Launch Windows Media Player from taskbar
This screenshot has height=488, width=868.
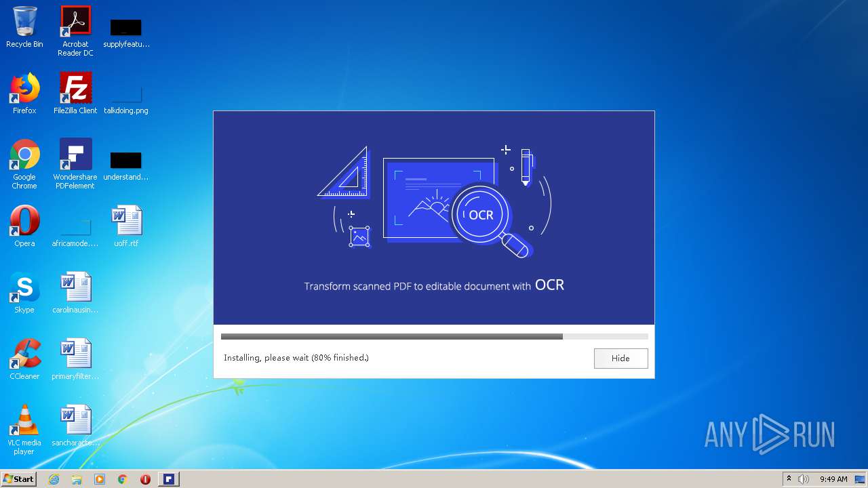point(100,479)
